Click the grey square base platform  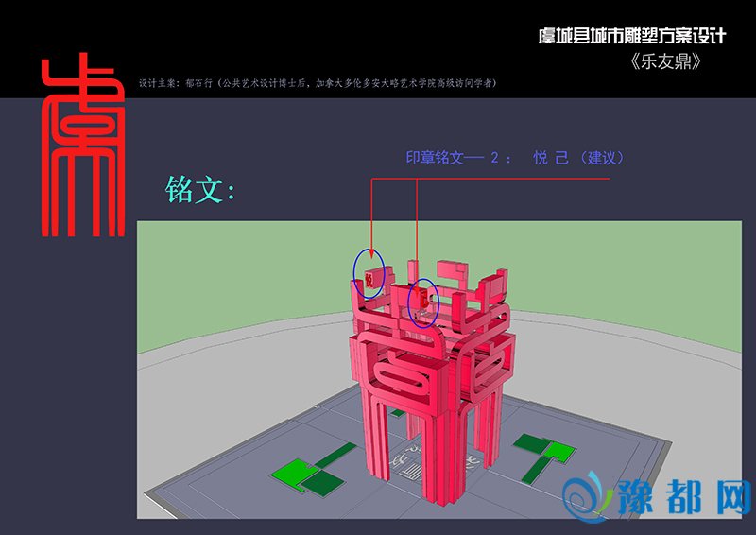(x=586, y=473)
